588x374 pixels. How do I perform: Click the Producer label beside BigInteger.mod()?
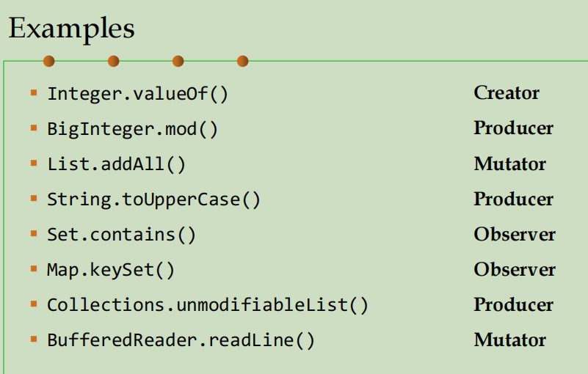tap(513, 128)
